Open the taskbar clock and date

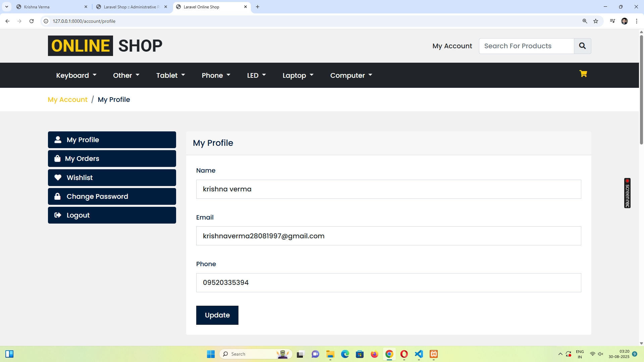619,354
